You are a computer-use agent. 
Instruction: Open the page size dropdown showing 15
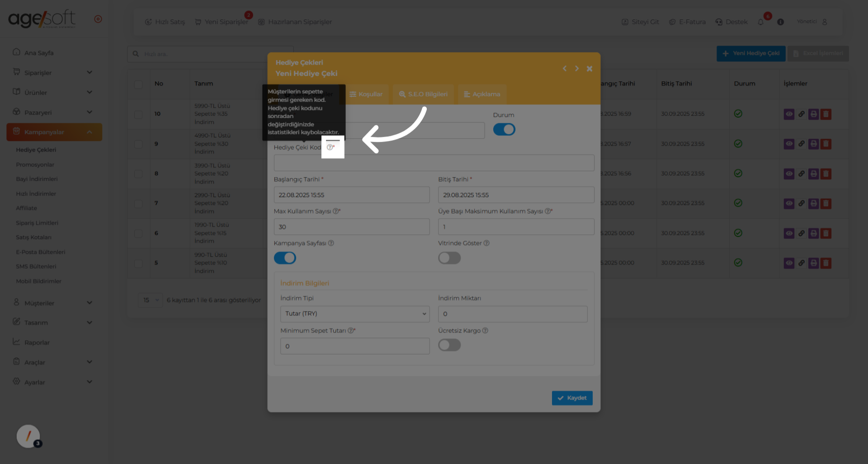[x=150, y=300]
